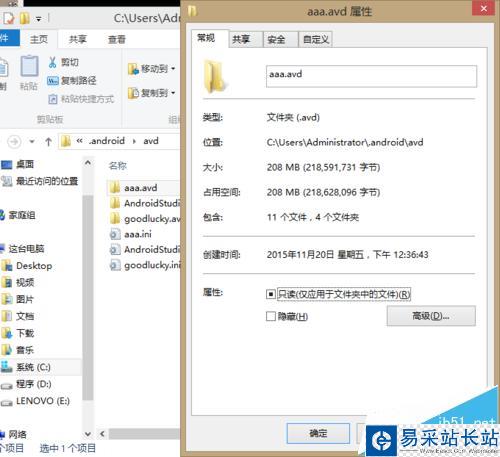Click the creation time 2015年11月20日 text

pyautogui.click(x=347, y=255)
